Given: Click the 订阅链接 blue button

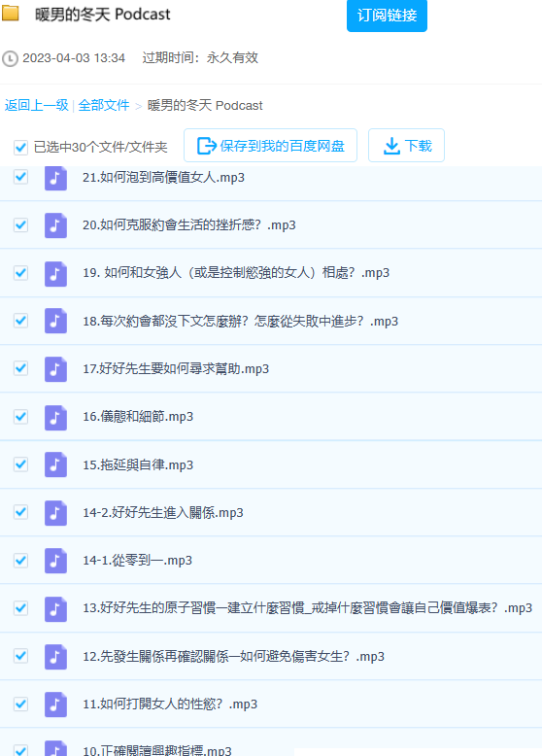Looking at the screenshot, I should pos(387,16).
